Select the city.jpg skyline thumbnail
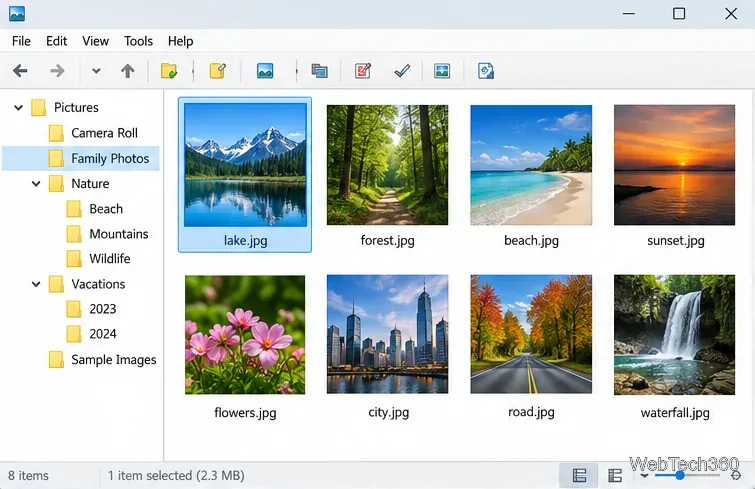Viewport: 755px width, 489px height. click(x=387, y=335)
